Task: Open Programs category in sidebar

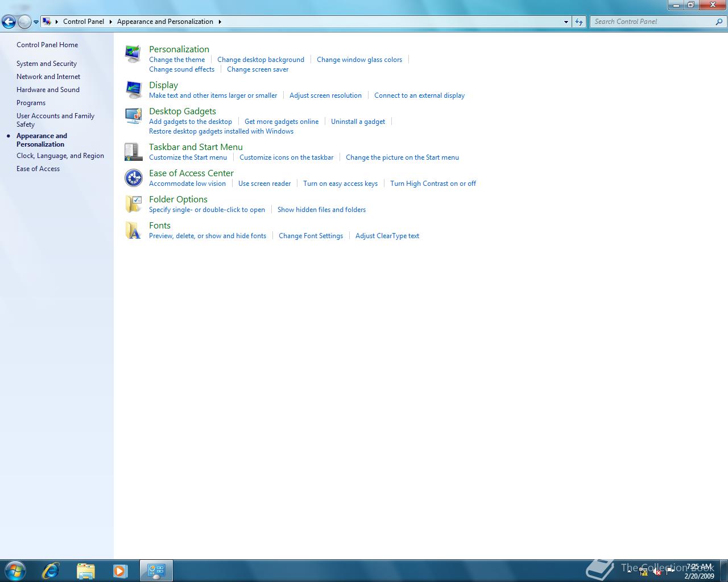Action: pos(31,103)
